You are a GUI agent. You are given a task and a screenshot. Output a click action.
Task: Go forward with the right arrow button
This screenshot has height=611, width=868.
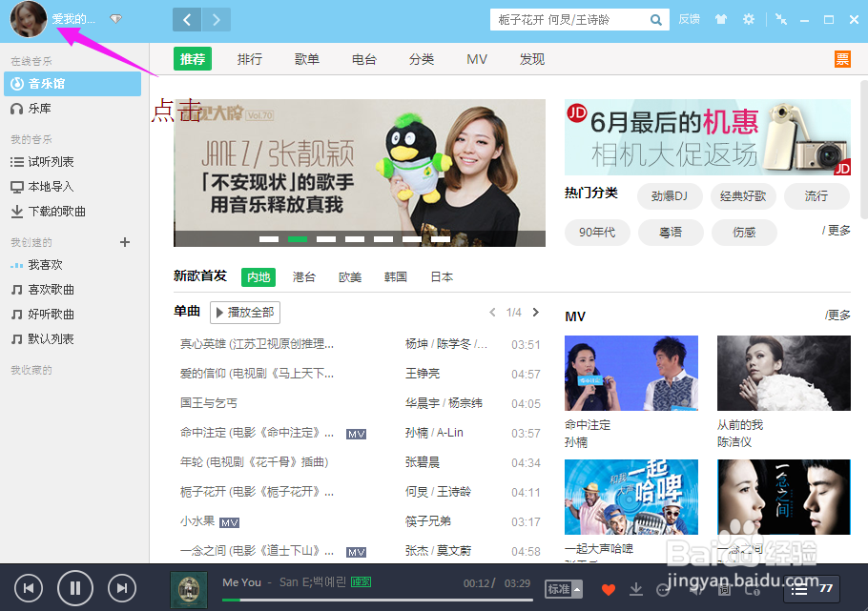(217, 20)
